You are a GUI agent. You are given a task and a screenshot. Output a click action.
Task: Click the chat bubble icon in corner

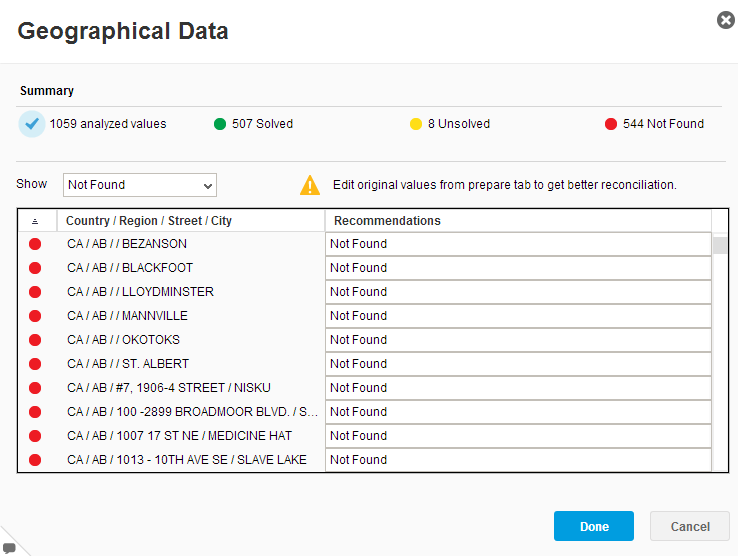click(8, 547)
